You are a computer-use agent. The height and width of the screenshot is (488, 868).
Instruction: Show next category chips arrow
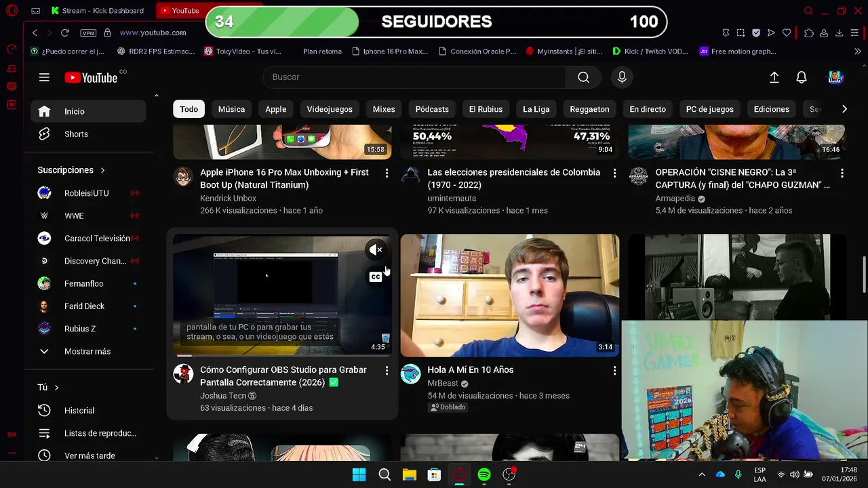tap(844, 109)
